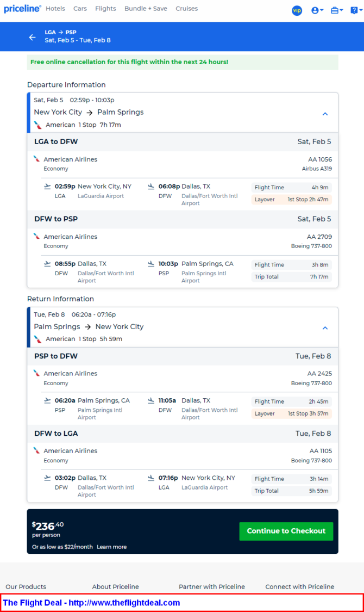Open the trips briefcase icon menu
The width and height of the screenshot is (364, 612).
337,10
